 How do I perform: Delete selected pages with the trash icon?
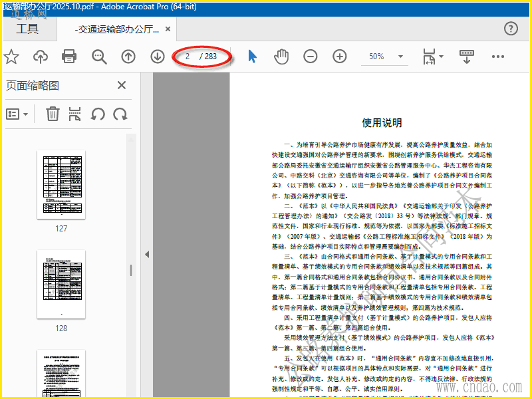(53, 114)
